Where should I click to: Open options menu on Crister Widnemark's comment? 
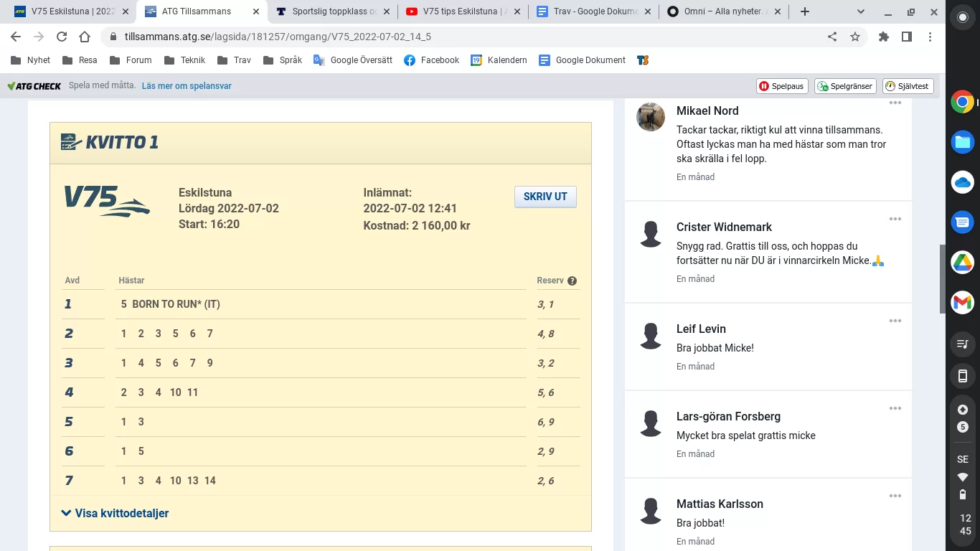[x=895, y=219]
